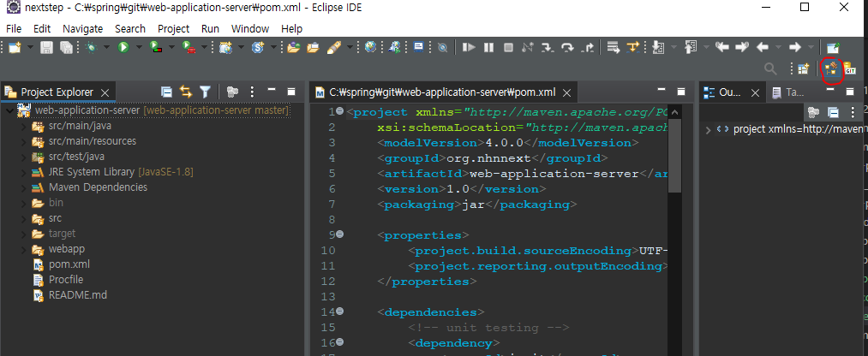This screenshot has width=868, height=356.
Task: Click Collapse All in Project Explorer
Action: [x=166, y=92]
